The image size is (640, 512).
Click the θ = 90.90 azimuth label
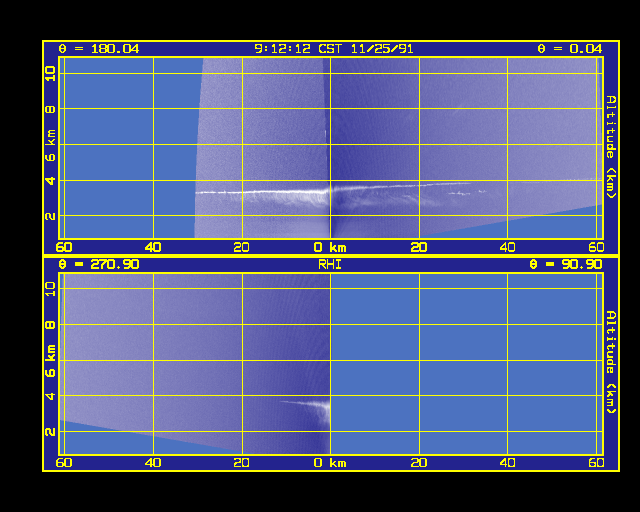click(566, 264)
